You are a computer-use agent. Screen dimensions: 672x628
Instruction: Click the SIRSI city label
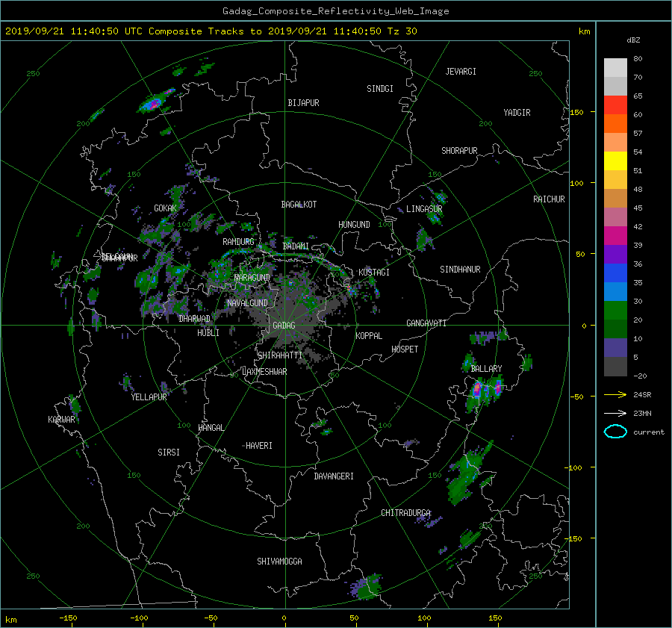tap(169, 453)
